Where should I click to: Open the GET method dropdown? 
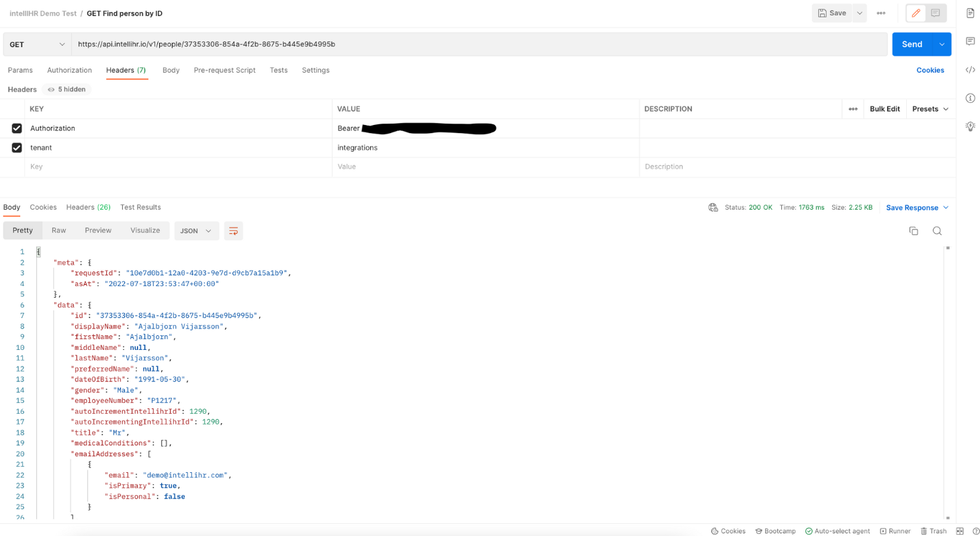(37, 44)
